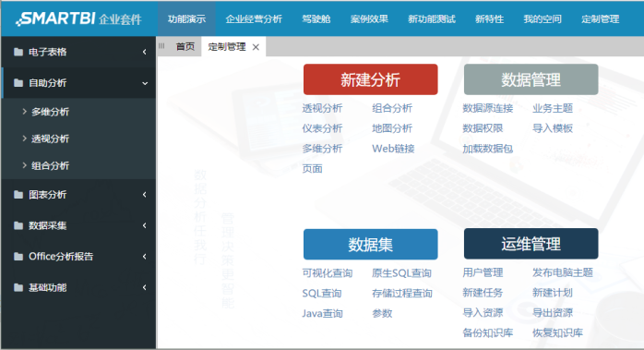Open the 用户管理 link
The width and height of the screenshot is (644, 350).
[x=483, y=272]
